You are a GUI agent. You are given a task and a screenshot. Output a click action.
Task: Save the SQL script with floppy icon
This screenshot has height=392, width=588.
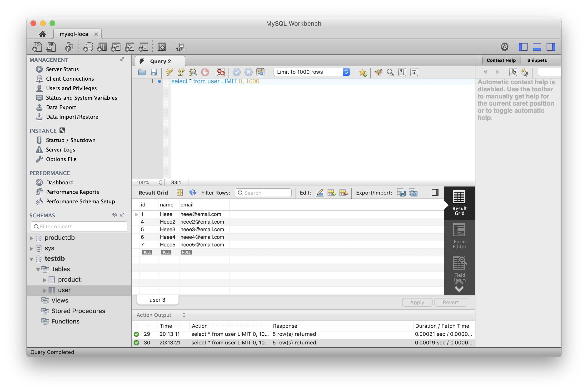(154, 72)
